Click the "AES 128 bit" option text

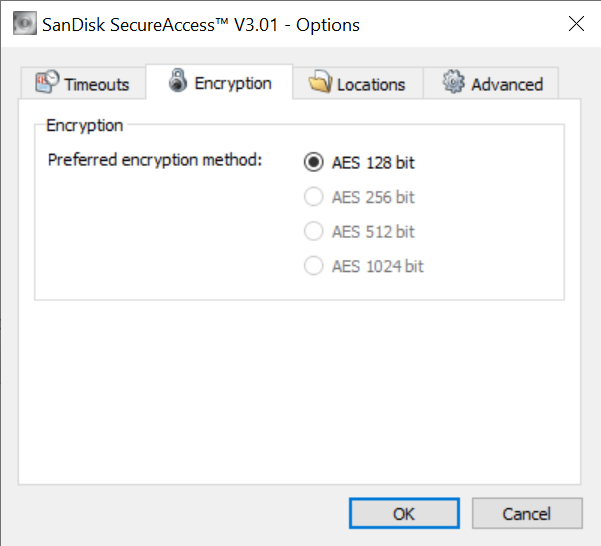tap(373, 162)
